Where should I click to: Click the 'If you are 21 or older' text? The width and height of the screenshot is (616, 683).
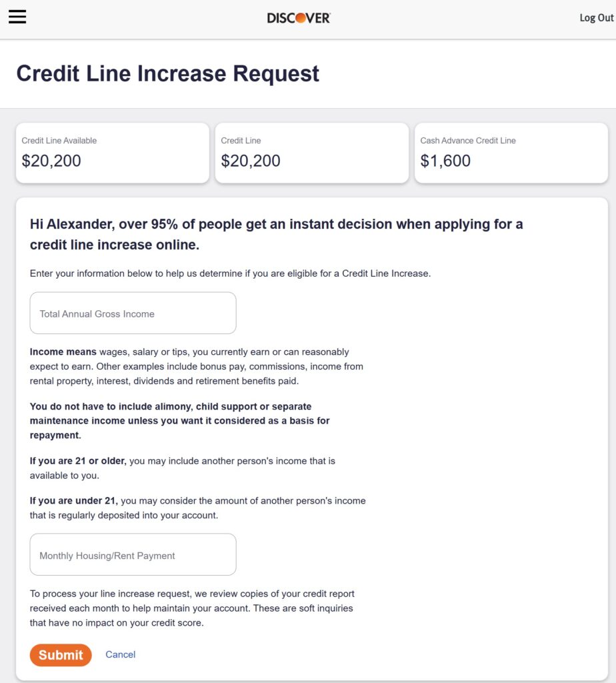coord(182,468)
